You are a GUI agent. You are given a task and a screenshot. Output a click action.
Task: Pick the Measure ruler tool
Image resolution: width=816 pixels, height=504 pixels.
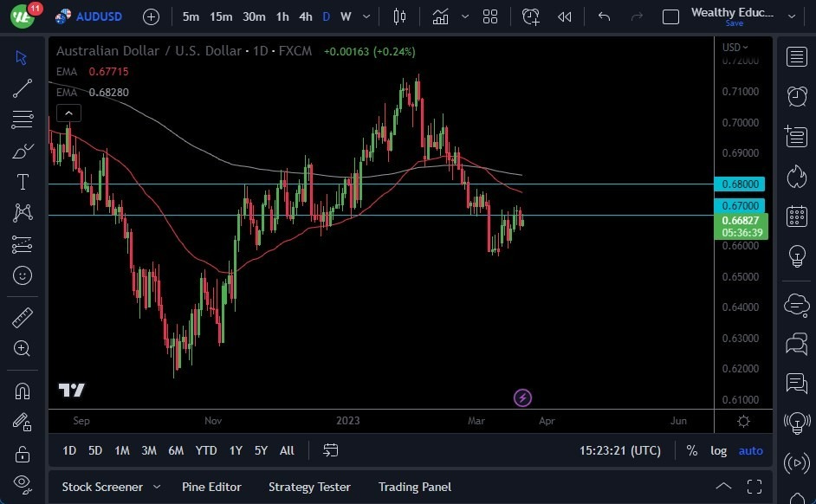pos(22,317)
